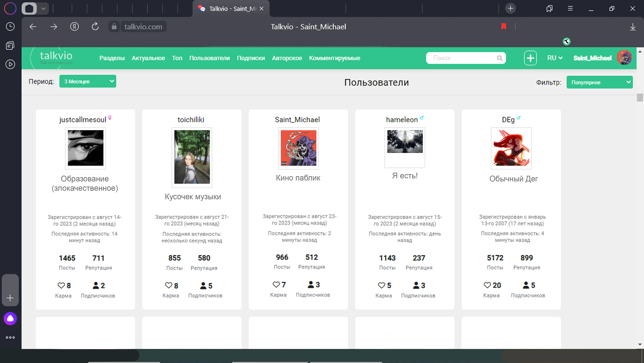Open the RU language selector
Image resolution: width=644 pixels, height=363 pixels.
pos(555,58)
